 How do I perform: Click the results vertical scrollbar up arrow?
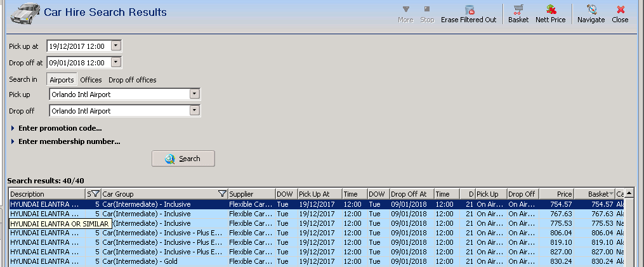coord(628,193)
